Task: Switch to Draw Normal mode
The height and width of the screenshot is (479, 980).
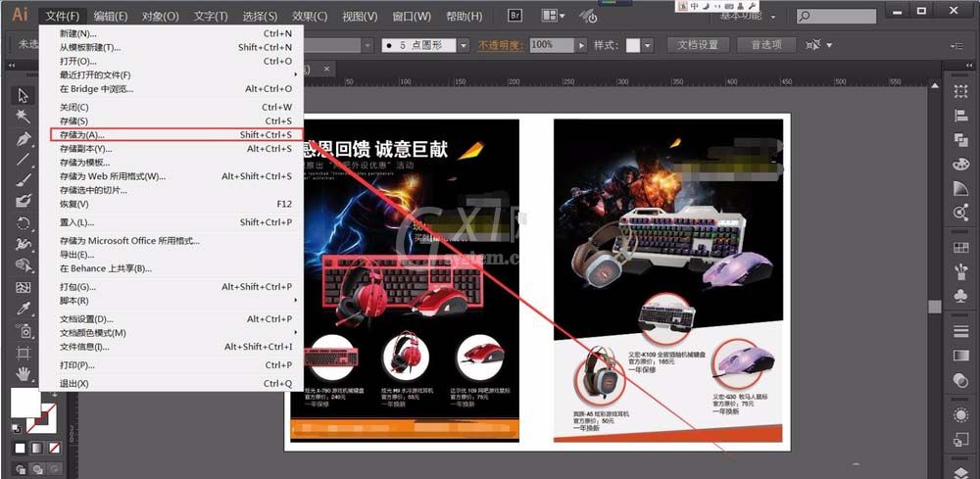Action: click(21, 469)
